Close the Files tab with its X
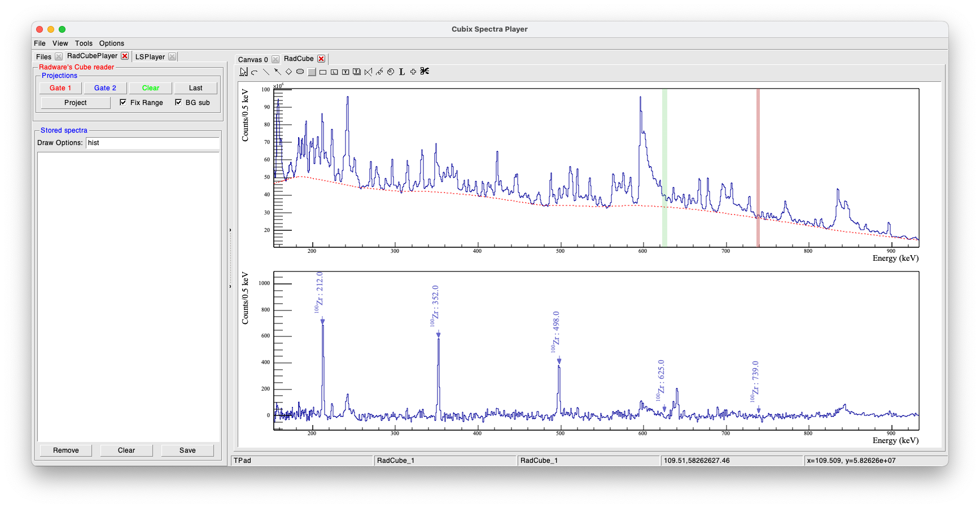Viewport: 980px width, 508px height. [59, 56]
